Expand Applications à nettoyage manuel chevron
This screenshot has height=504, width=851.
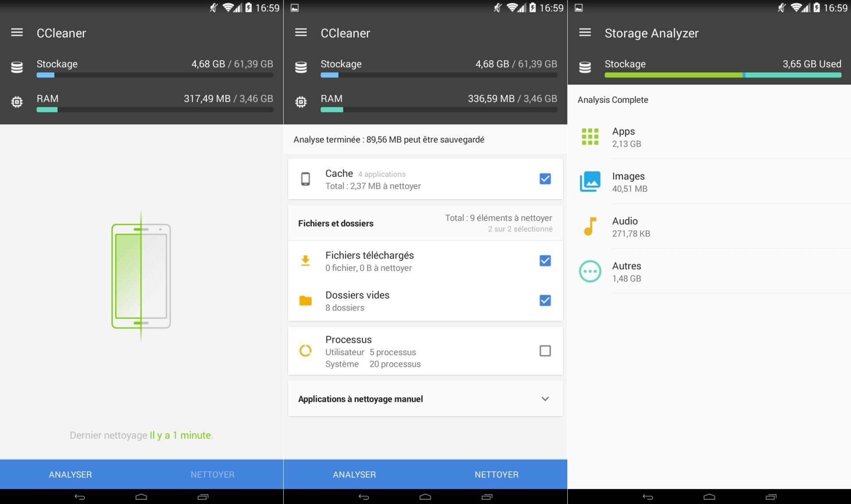545,399
